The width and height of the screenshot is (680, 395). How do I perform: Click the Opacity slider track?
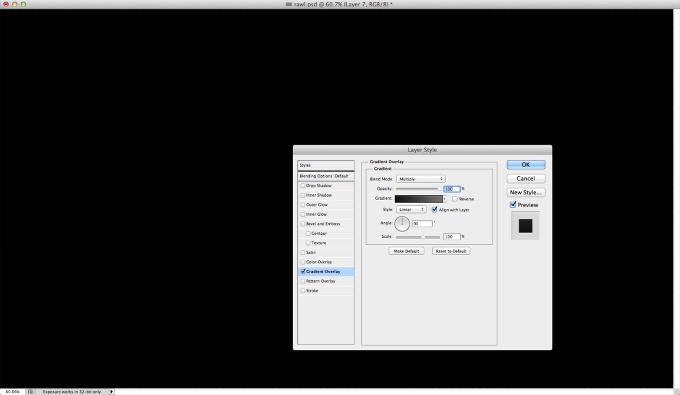pos(418,189)
